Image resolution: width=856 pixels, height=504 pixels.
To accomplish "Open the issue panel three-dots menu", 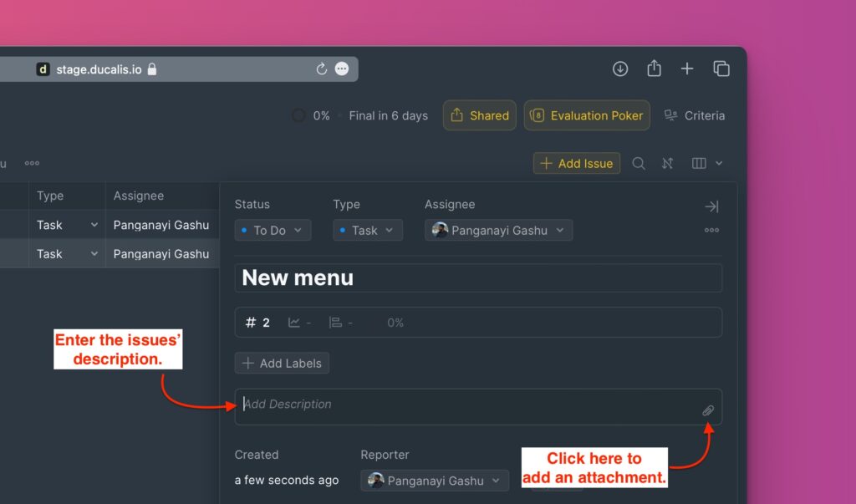I will [x=711, y=230].
